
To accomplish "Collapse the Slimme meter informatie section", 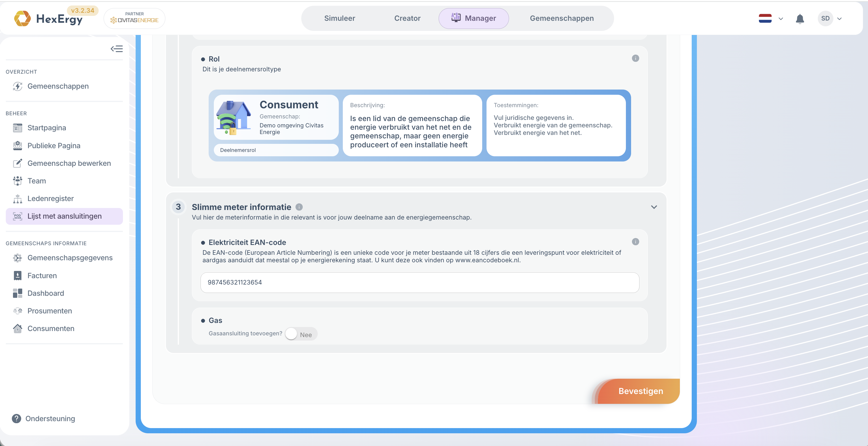I will (x=654, y=207).
